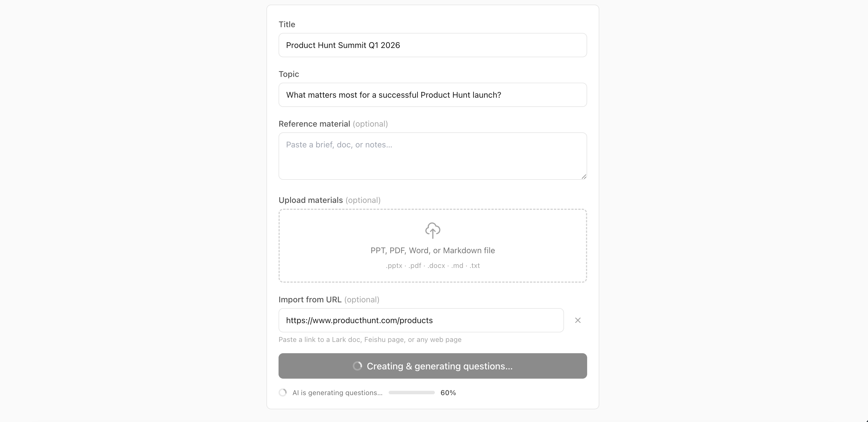Click into the Topic input field
Screen dimensions: 868x422
433,95
